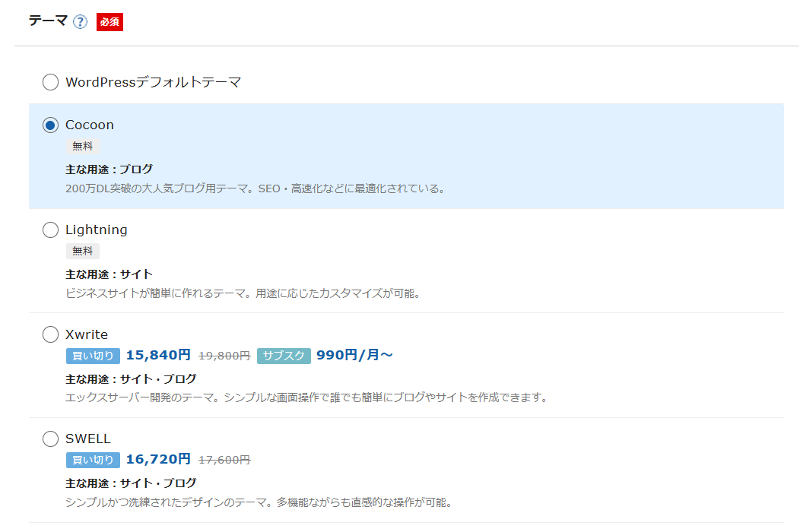Click the struck-through 19,800円 price
The height and width of the screenshot is (532, 803).
pos(224,356)
